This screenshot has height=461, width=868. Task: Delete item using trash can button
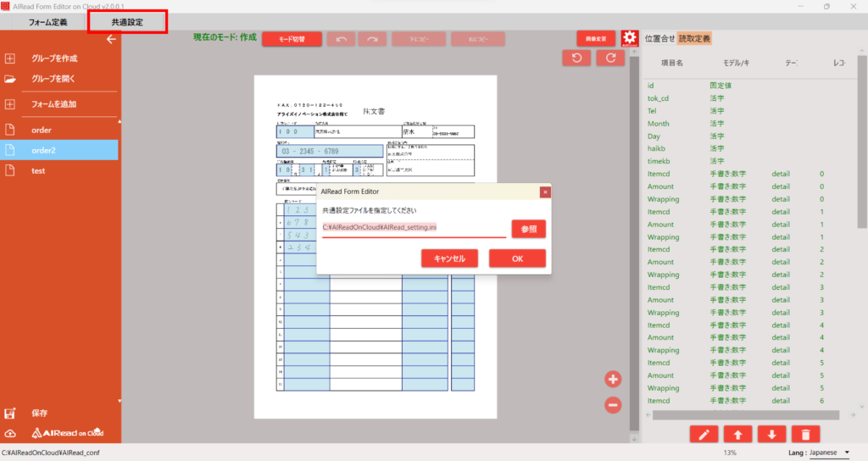pos(804,434)
